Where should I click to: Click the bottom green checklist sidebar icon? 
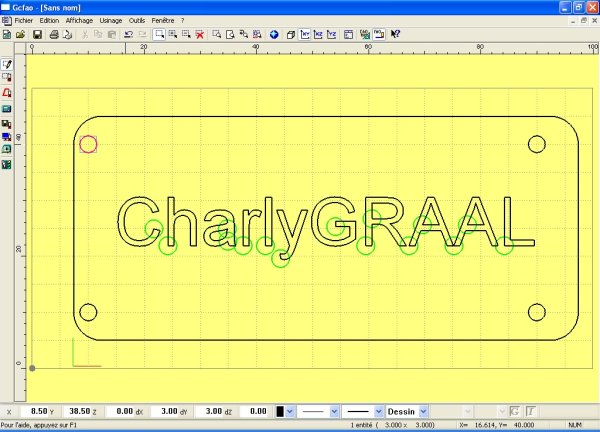click(x=7, y=165)
